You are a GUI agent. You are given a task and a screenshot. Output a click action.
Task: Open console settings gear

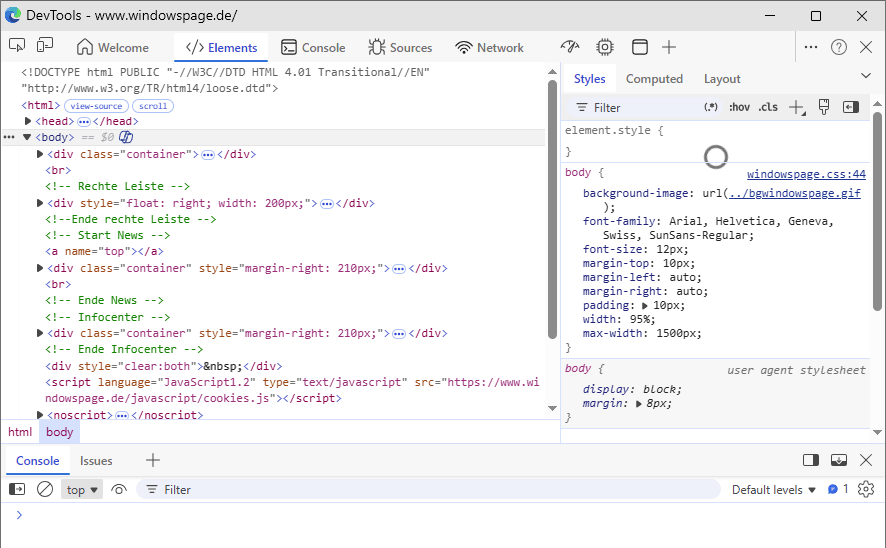(866, 489)
